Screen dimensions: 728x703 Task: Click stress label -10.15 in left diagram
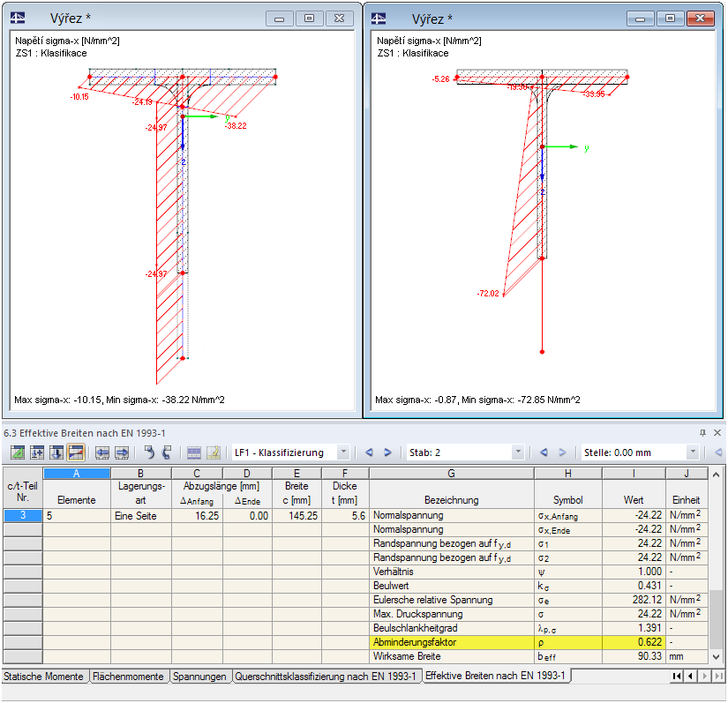pos(79,96)
